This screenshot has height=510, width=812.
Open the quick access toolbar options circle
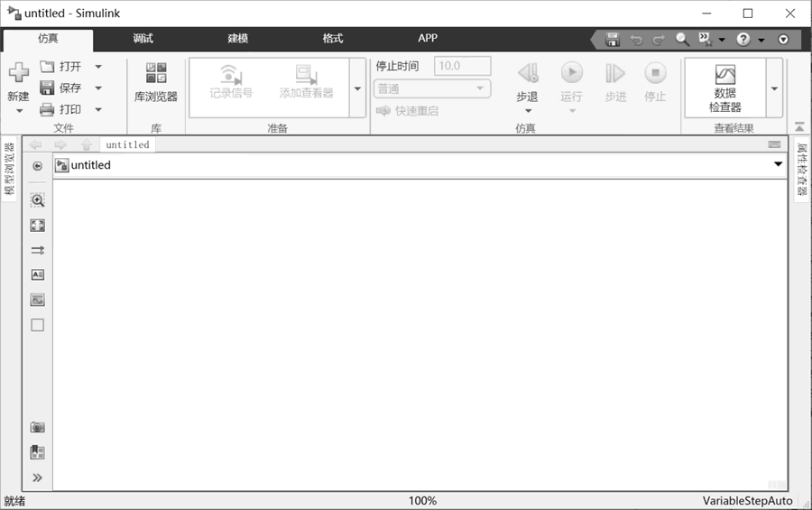coord(783,40)
